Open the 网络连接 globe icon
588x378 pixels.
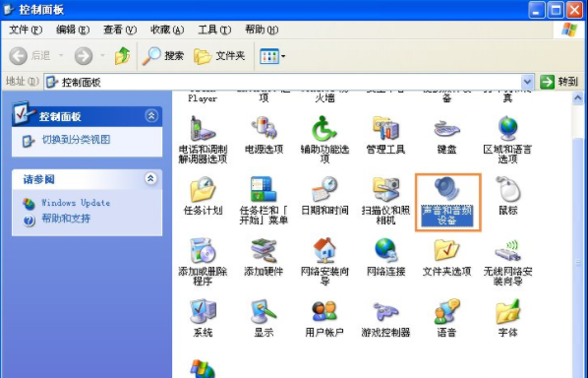(x=385, y=250)
